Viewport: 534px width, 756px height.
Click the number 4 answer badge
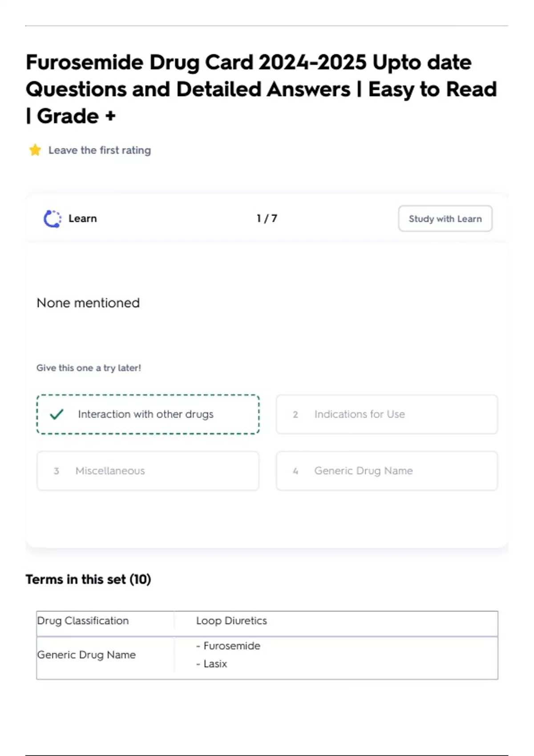pyautogui.click(x=295, y=471)
